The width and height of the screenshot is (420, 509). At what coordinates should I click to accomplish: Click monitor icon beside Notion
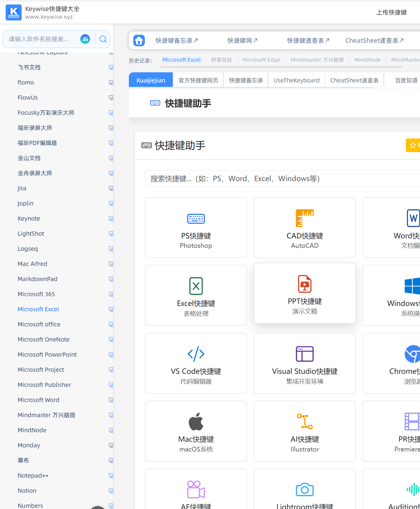point(111,491)
